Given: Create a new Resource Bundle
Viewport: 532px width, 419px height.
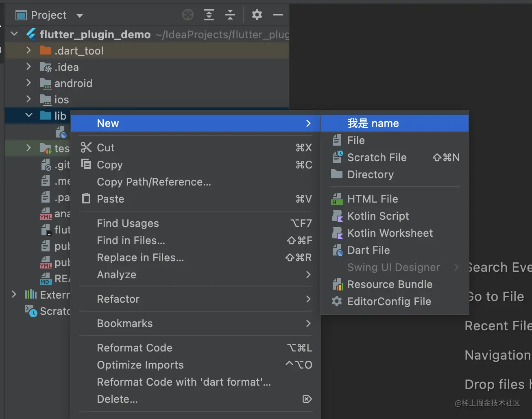Looking at the screenshot, I should (x=390, y=284).
